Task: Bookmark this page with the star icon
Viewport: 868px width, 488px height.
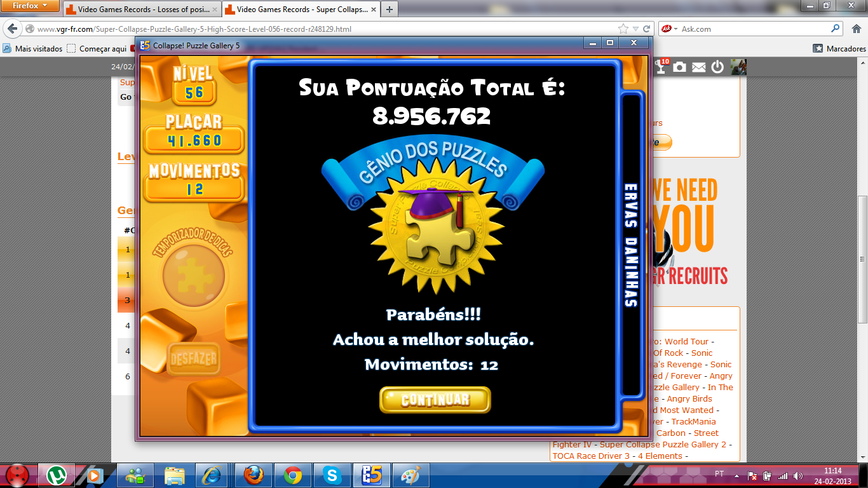Action: [x=623, y=29]
